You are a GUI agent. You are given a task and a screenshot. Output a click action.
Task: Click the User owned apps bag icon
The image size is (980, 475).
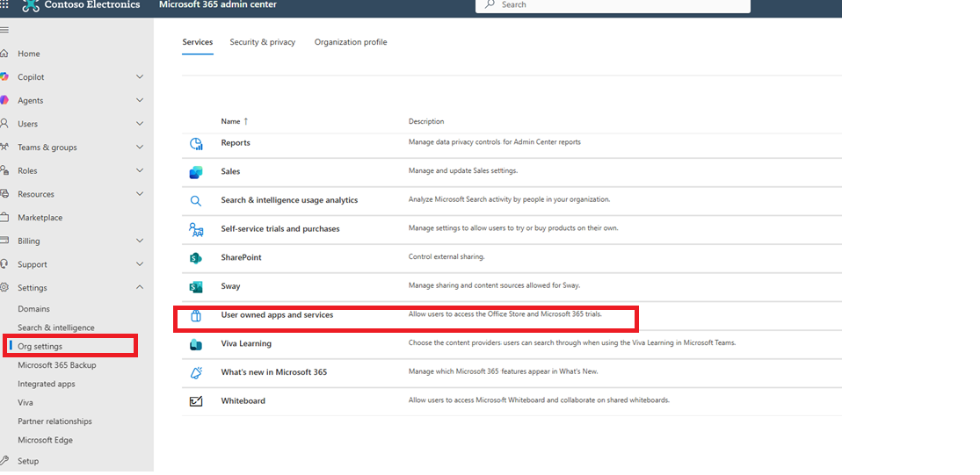tap(196, 316)
